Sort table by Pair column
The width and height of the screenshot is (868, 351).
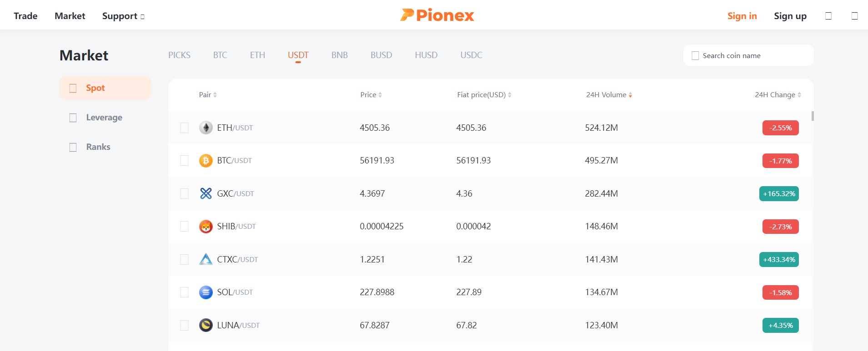(x=208, y=94)
